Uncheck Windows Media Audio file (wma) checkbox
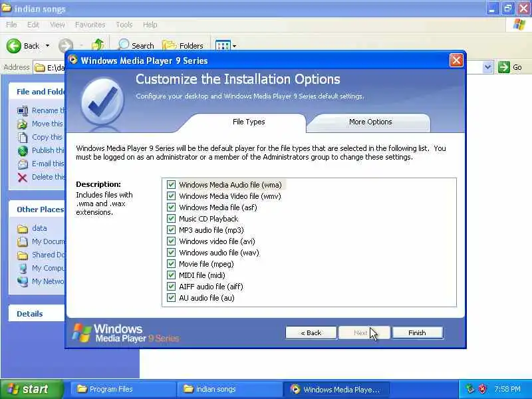Image resolution: width=532 pixels, height=399 pixels. coord(171,185)
